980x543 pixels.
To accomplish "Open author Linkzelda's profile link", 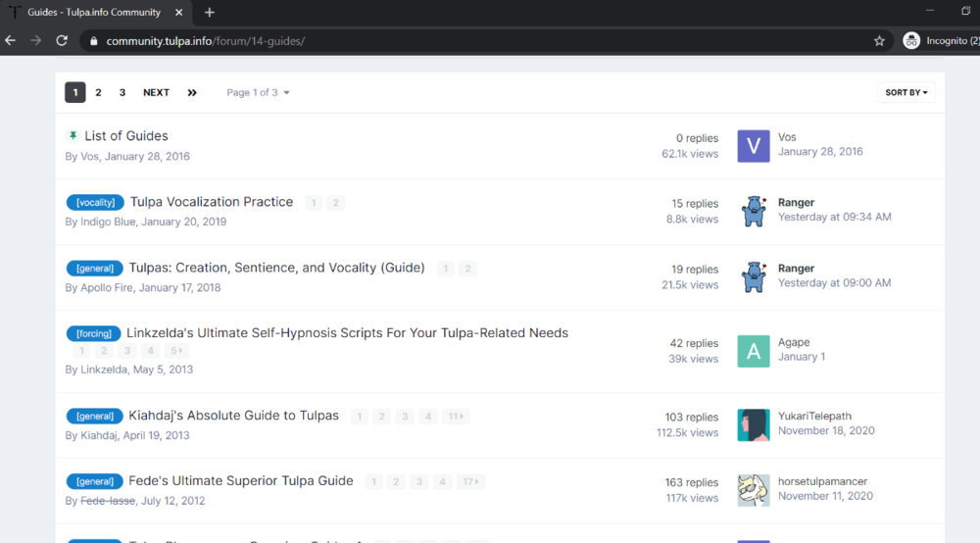I will tap(104, 370).
